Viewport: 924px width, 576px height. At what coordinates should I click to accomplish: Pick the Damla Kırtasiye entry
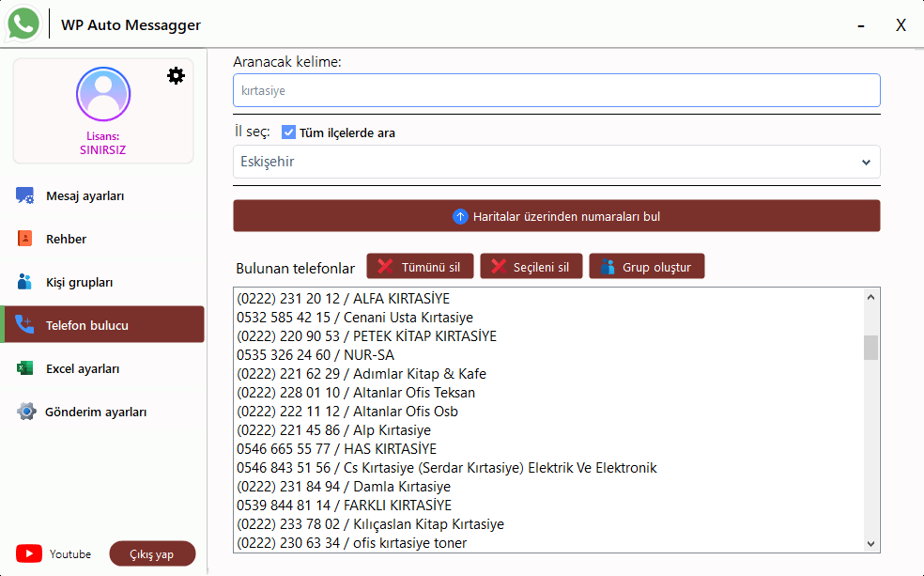(548, 487)
